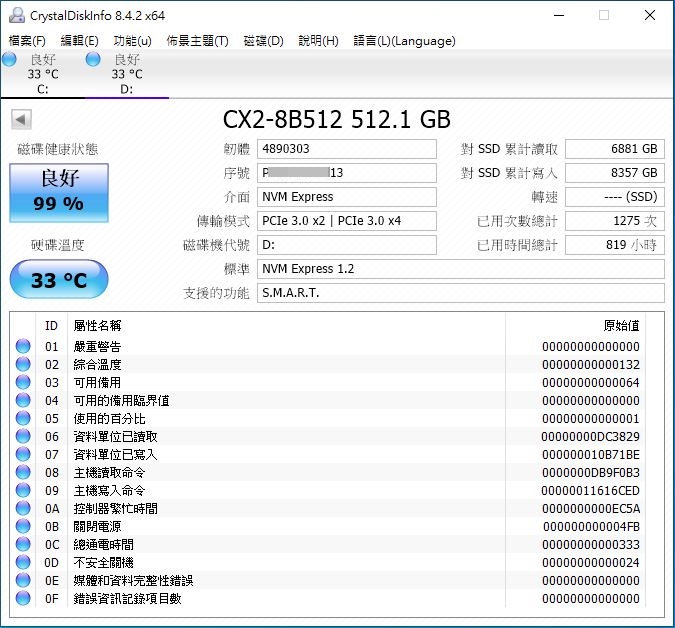The width and height of the screenshot is (675, 628).
Task: Click the 33 °C temperature button
Action: tap(58, 280)
